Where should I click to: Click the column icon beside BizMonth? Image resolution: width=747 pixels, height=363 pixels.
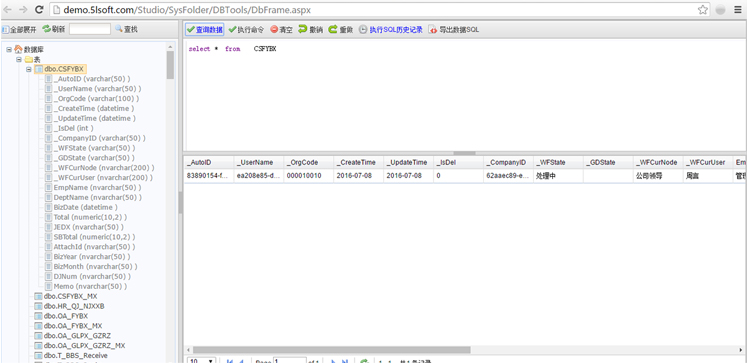pyautogui.click(x=49, y=266)
